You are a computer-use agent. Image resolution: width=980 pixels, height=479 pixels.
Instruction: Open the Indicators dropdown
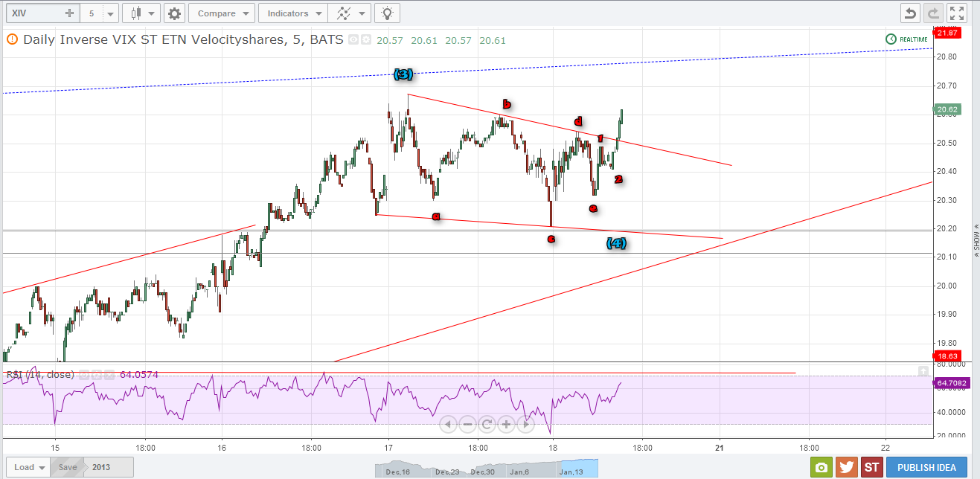tap(292, 13)
